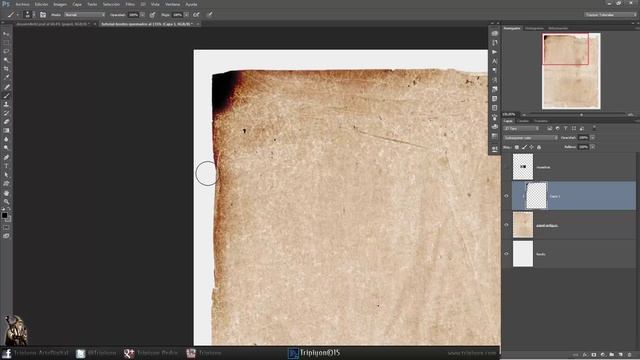Open the workspace switcher dropdown
This screenshot has width=640, height=360.
610,15
